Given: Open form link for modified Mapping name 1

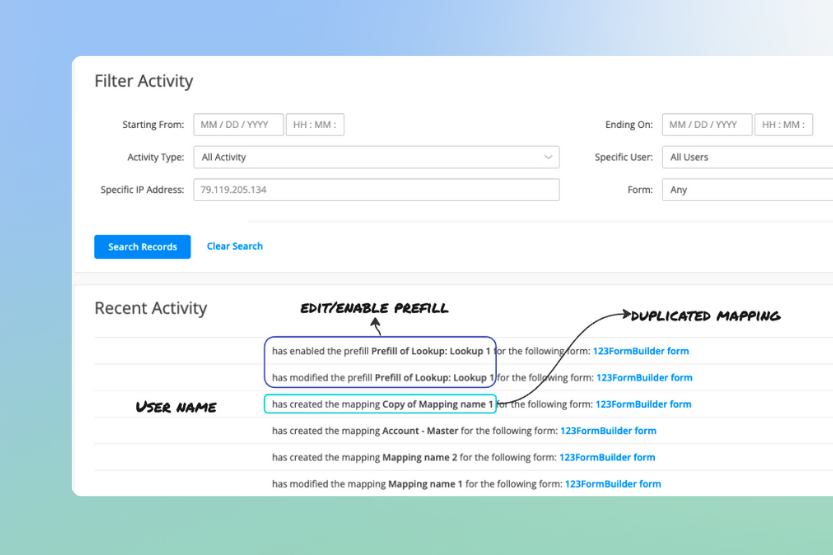Looking at the screenshot, I should point(613,484).
